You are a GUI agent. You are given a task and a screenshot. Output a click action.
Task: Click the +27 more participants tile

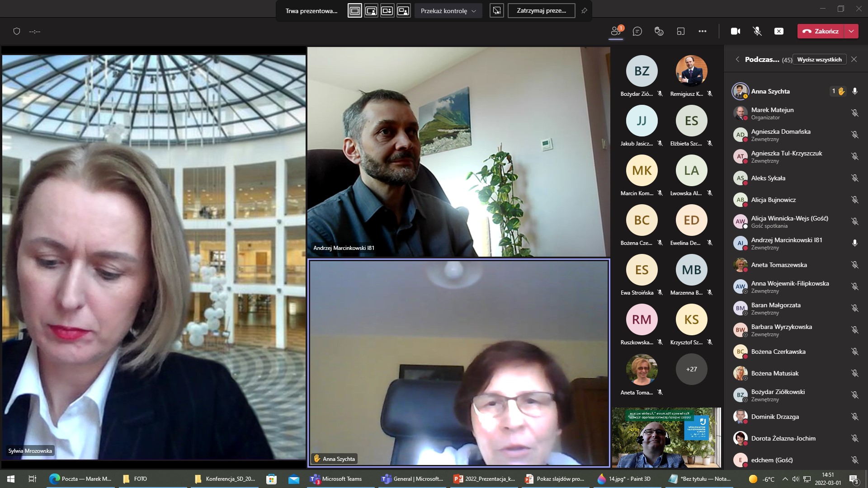click(691, 369)
